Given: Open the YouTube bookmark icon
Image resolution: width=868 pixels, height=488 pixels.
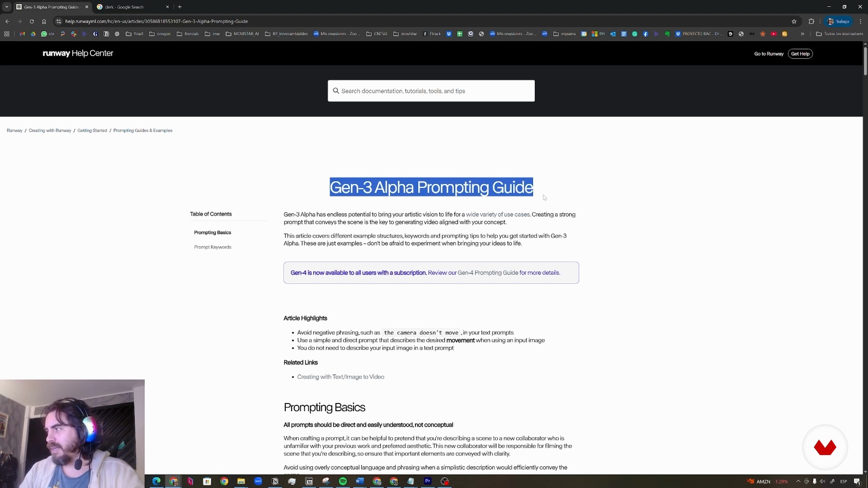Looking at the screenshot, I should (x=774, y=34).
